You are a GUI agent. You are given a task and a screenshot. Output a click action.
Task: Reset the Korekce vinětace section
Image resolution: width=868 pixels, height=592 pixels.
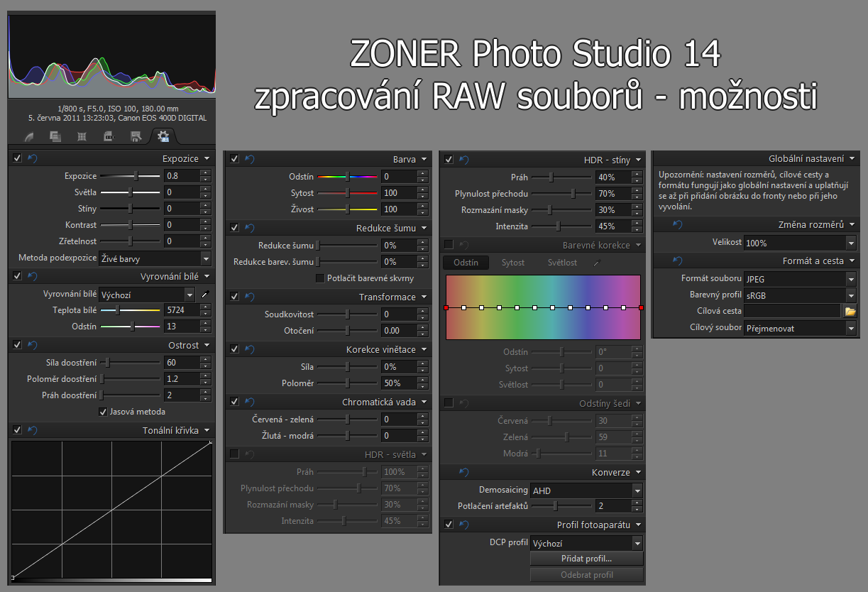pos(249,349)
